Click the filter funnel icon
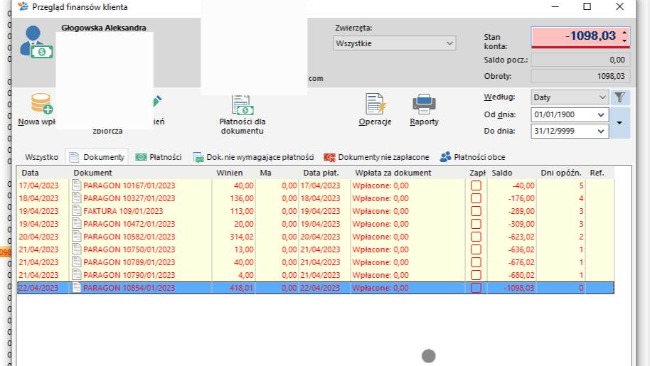Screen dimensions: 650x366 (619, 97)
